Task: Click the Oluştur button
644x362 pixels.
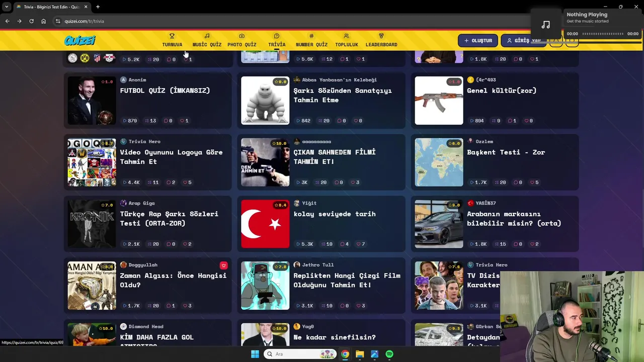Action: 478,40
